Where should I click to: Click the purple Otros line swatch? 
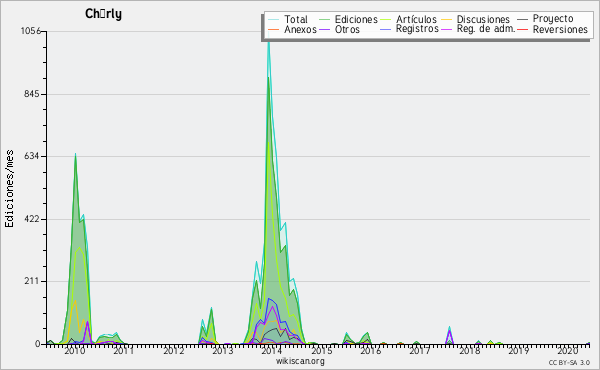coord(324,29)
